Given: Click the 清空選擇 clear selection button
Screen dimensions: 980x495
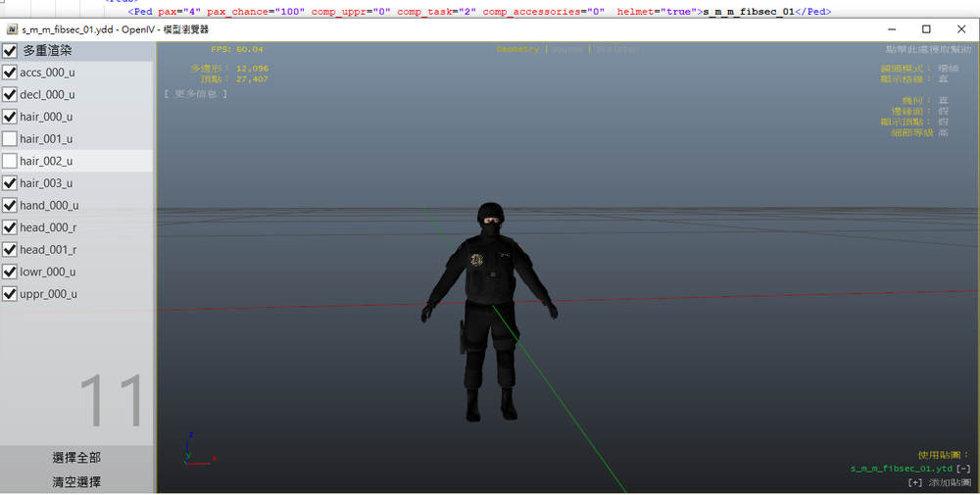Looking at the screenshot, I should (x=76, y=482).
